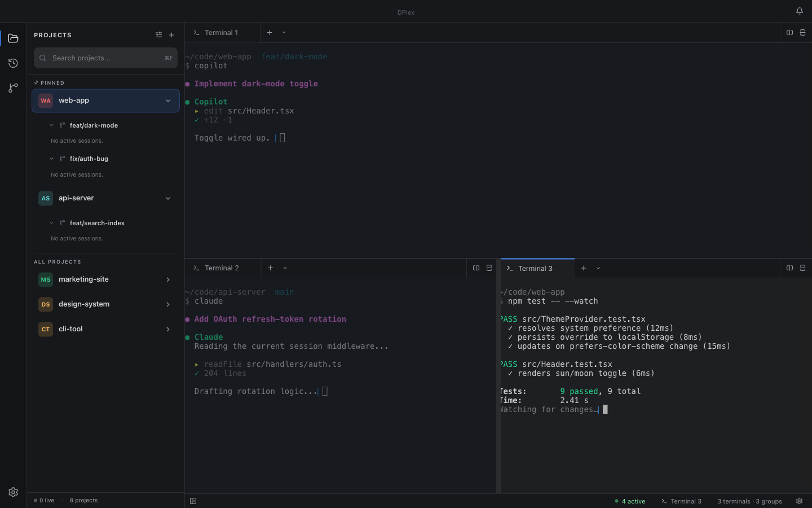Select the api-server project row
This screenshot has height=508, width=812.
105,198
